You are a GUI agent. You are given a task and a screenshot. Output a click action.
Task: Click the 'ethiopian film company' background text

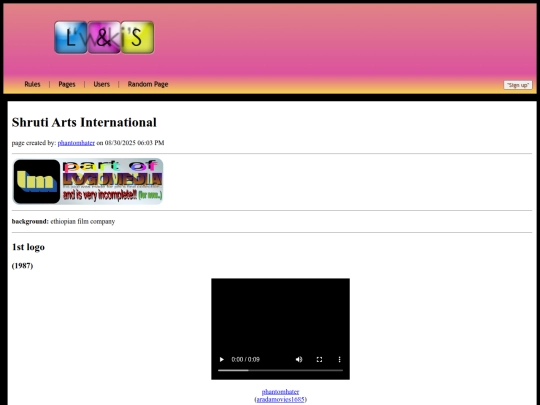(83, 221)
